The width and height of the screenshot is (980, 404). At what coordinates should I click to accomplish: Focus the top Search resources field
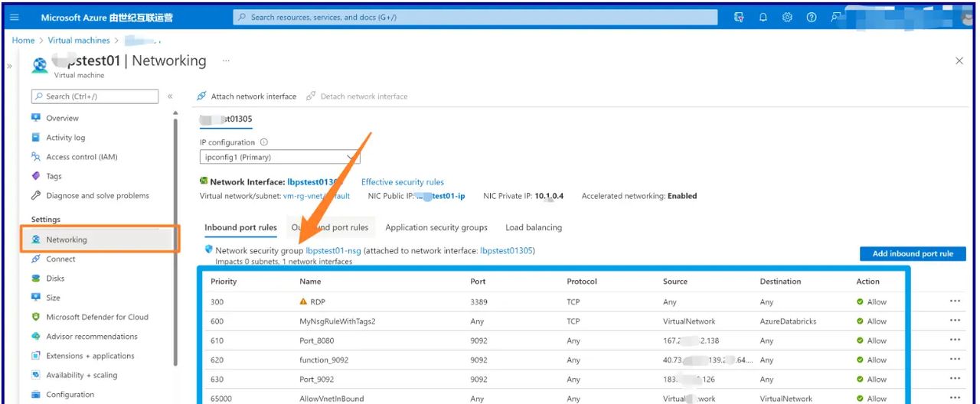[x=475, y=18]
